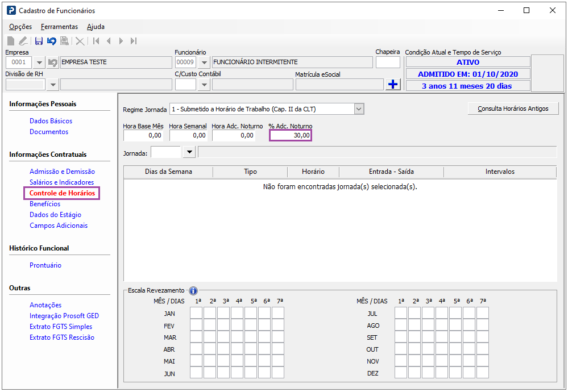
Task: Open the Funcionário code dropdown
Action: coord(204,62)
